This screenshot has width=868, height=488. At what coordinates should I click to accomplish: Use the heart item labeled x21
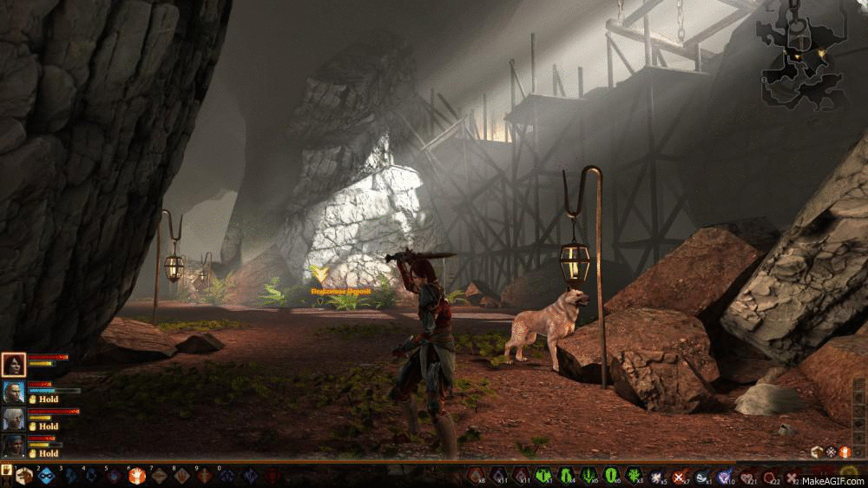click(x=747, y=476)
